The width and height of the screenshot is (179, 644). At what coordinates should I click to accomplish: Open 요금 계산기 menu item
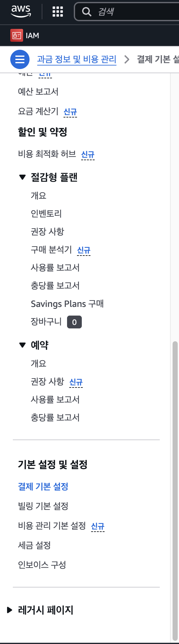coord(38,111)
